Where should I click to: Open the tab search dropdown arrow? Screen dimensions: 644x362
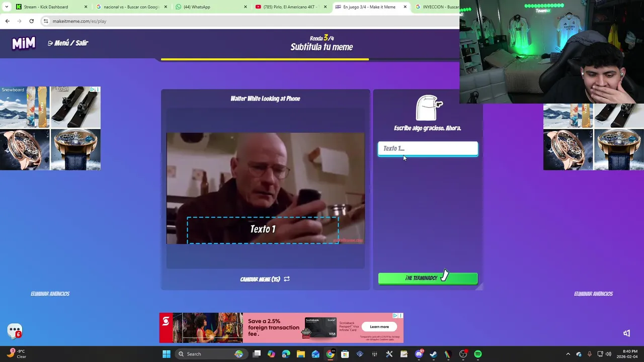[x=6, y=7]
